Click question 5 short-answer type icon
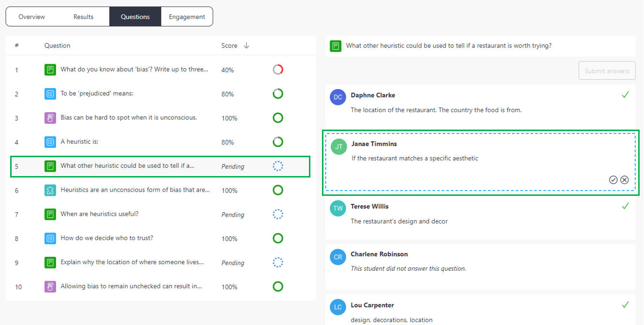The height and width of the screenshot is (325, 644). pos(50,166)
